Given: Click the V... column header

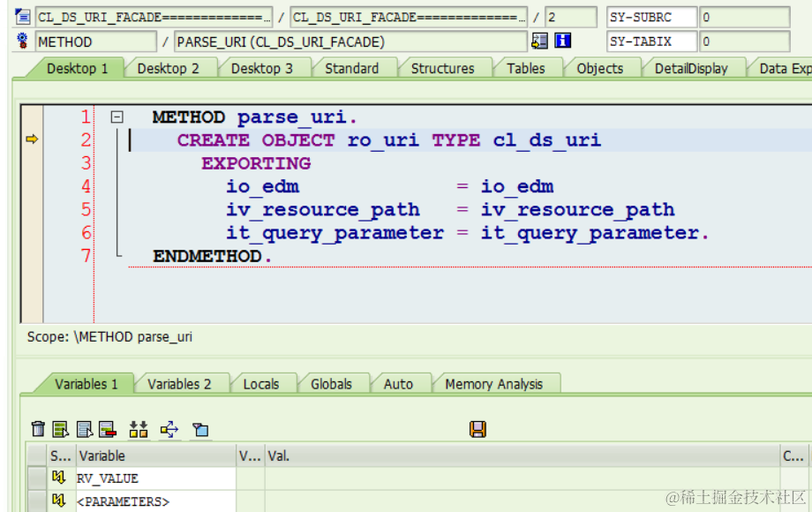Looking at the screenshot, I should (250, 456).
